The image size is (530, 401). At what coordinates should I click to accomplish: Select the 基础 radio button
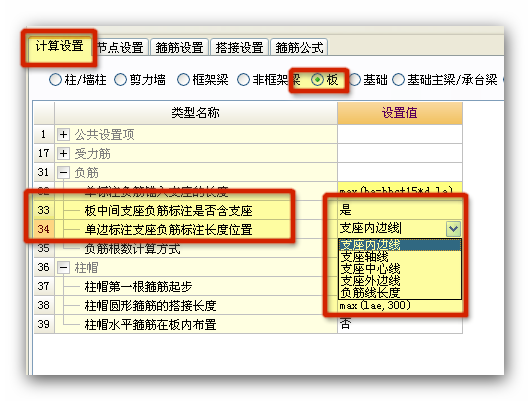click(x=355, y=80)
